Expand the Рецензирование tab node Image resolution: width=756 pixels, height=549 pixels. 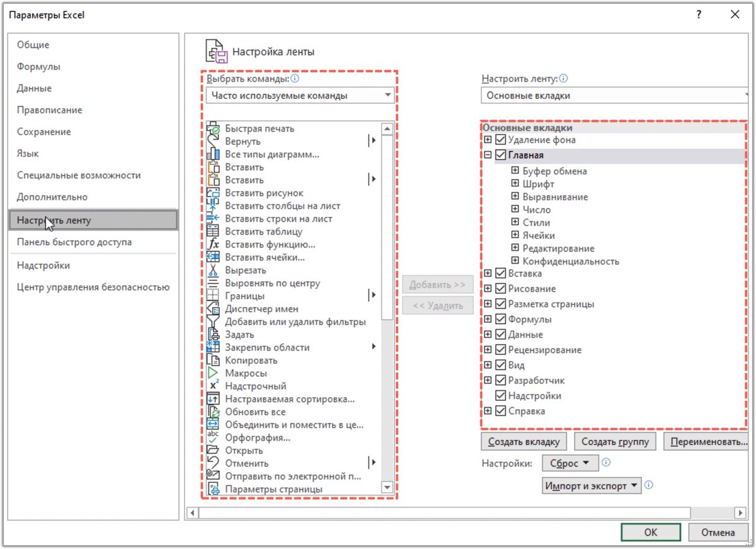[x=488, y=350]
